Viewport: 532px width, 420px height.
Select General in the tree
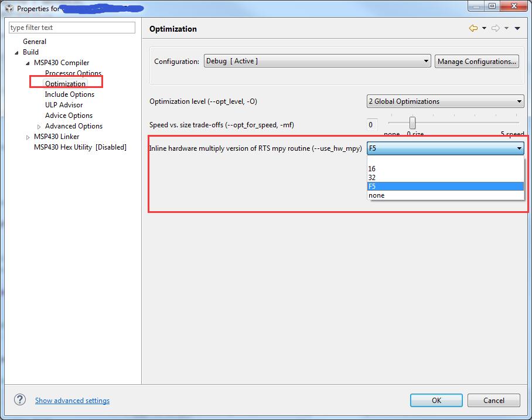[x=35, y=42]
